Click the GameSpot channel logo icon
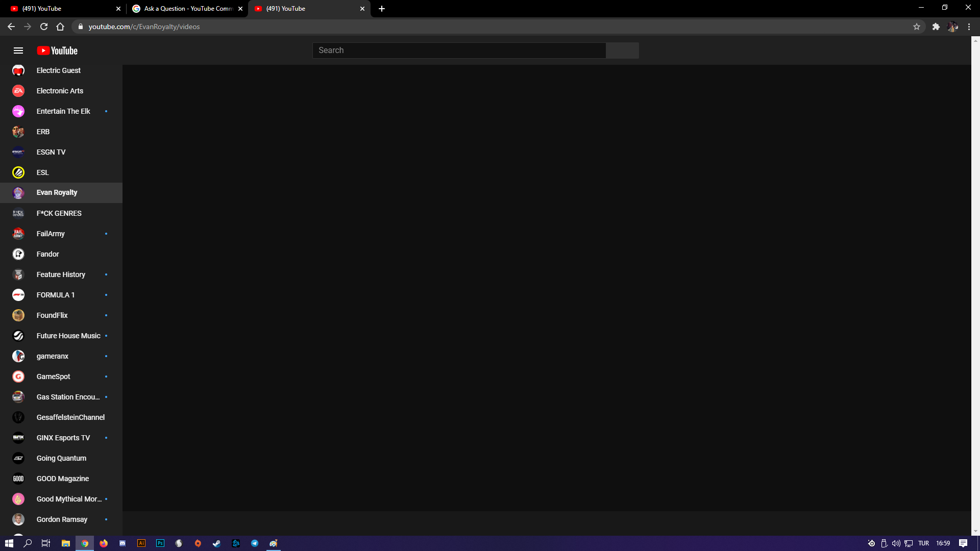The height and width of the screenshot is (551, 980). pos(18,377)
